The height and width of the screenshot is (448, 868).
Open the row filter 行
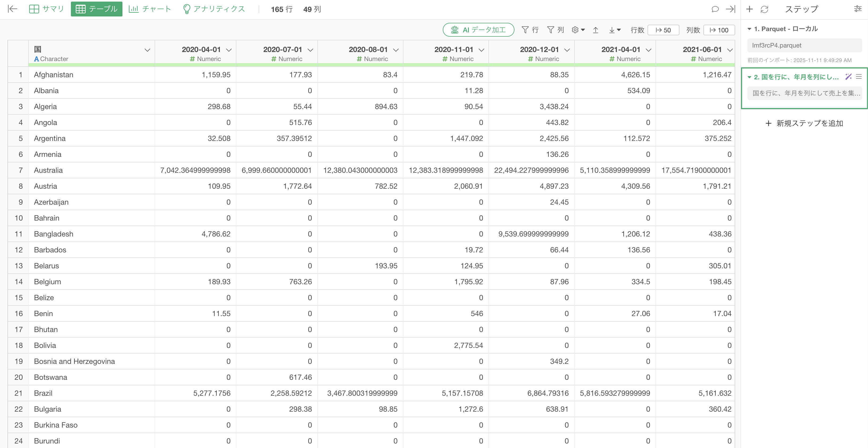[x=530, y=30]
